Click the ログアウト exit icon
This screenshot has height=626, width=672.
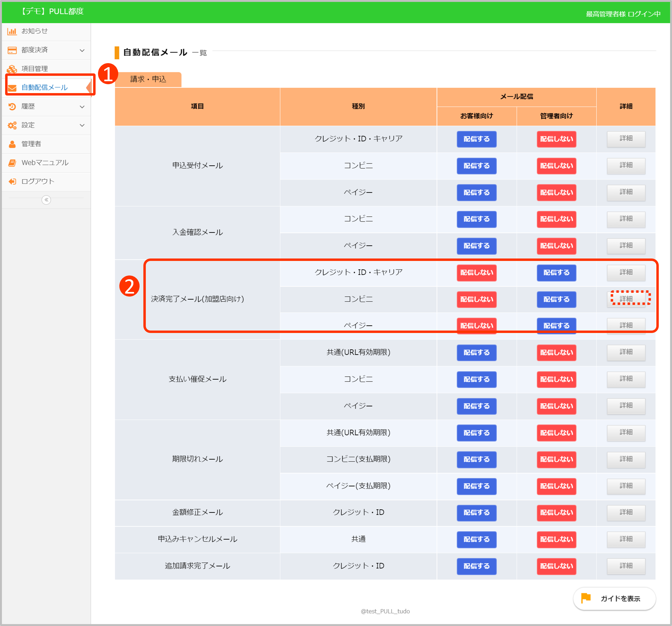coord(12,181)
